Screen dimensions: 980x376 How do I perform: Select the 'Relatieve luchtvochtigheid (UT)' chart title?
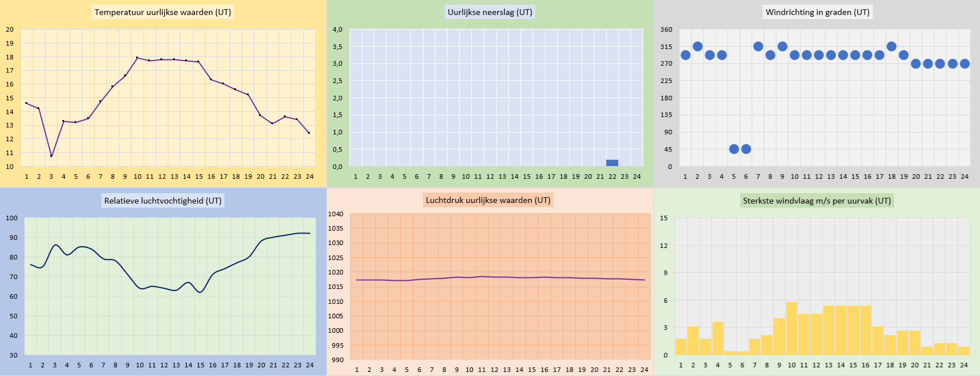coord(163,201)
